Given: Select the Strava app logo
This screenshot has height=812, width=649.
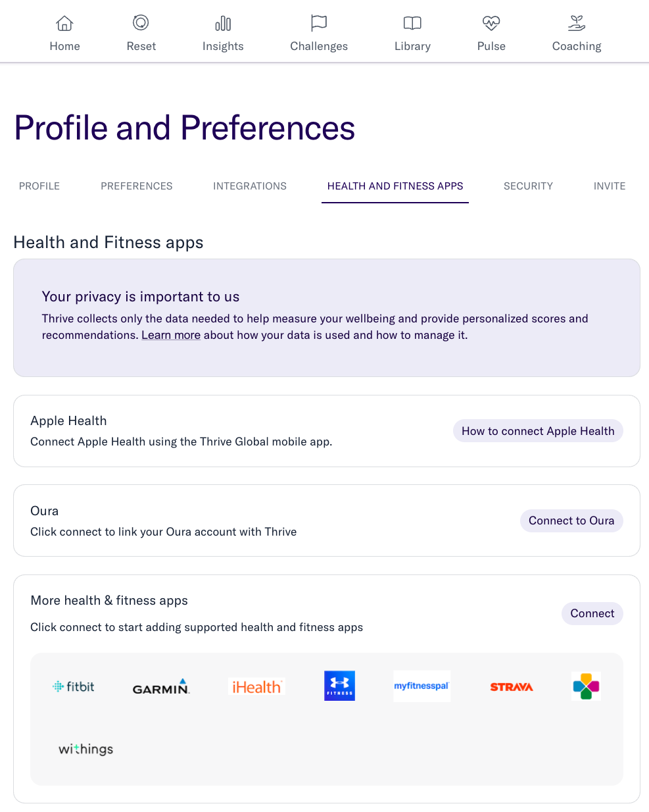Looking at the screenshot, I should pos(512,686).
